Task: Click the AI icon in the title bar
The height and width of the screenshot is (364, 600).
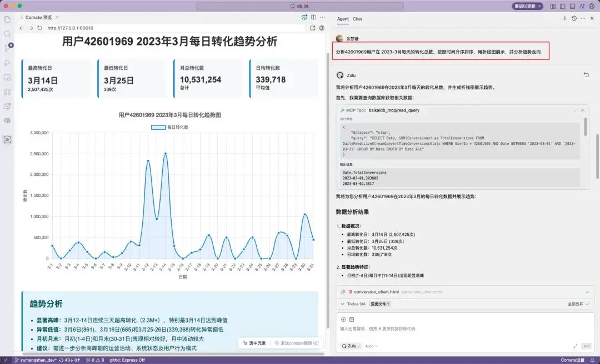Action: pyautogui.click(x=582, y=6)
